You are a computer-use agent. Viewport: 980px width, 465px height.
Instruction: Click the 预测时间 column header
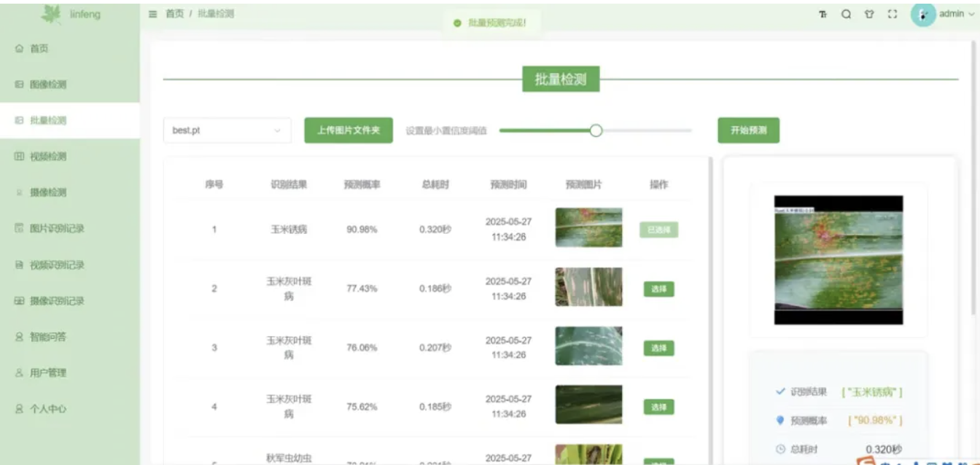(x=508, y=185)
